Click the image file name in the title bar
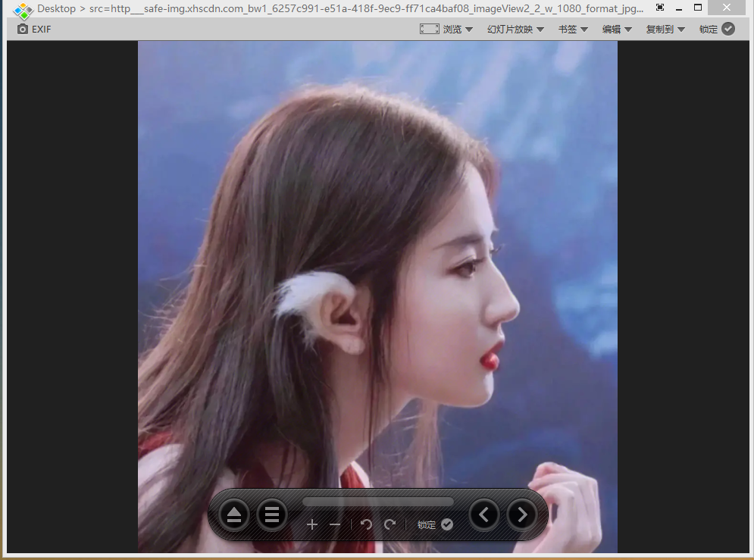Viewport: 754px width, 560px height. [x=367, y=8]
